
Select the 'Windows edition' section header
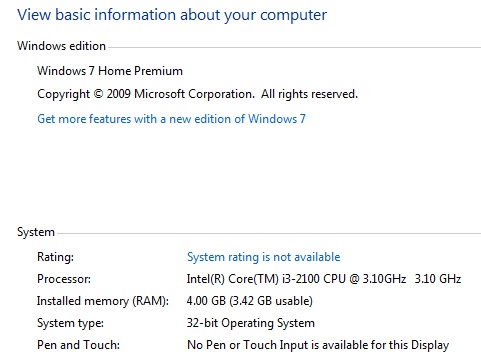coord(61,46)
